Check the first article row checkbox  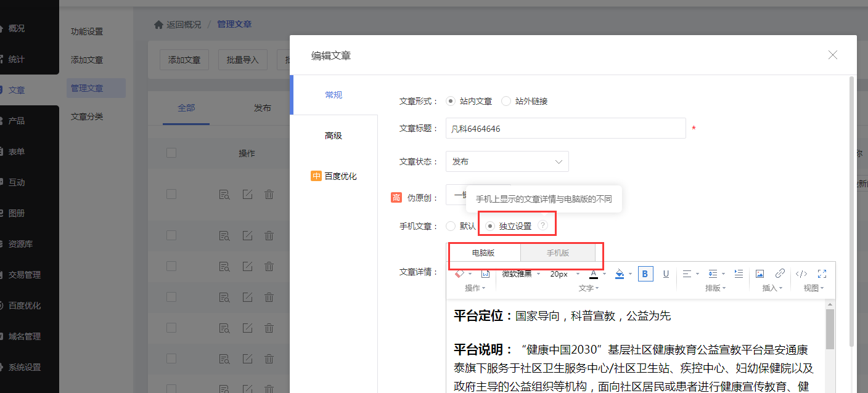pyautogui.click(x=171, y=194)
